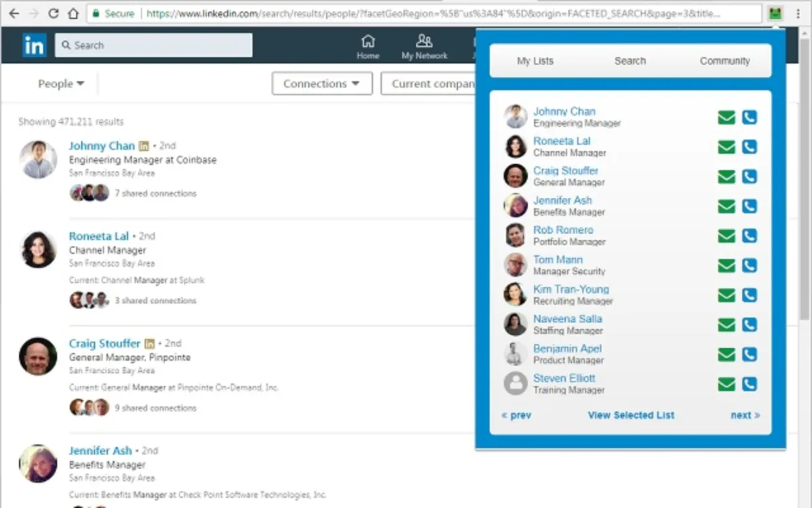This screenshot has height=508, width=812.
Task: Open Jennifer Ash's profile photo thumbnail
Action: [x=38, y=463]
